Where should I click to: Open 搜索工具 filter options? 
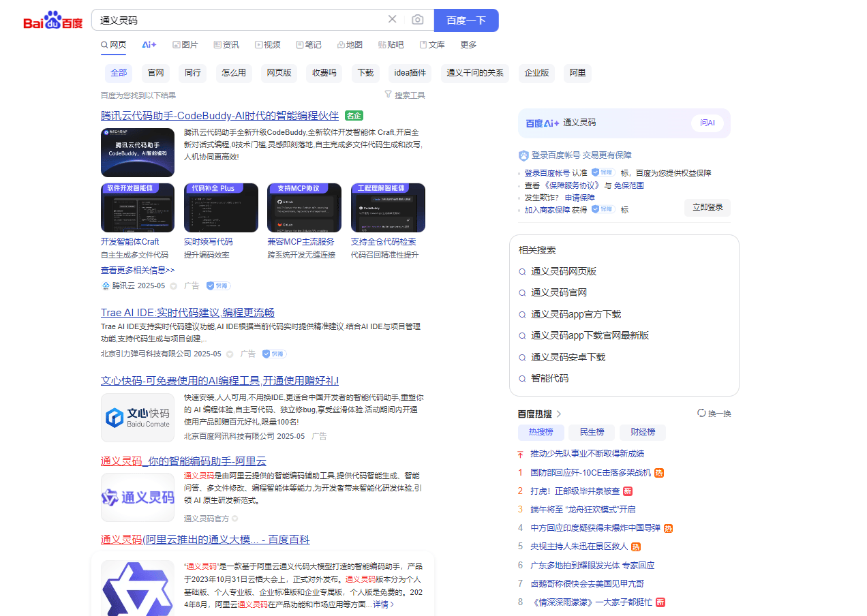405,95
